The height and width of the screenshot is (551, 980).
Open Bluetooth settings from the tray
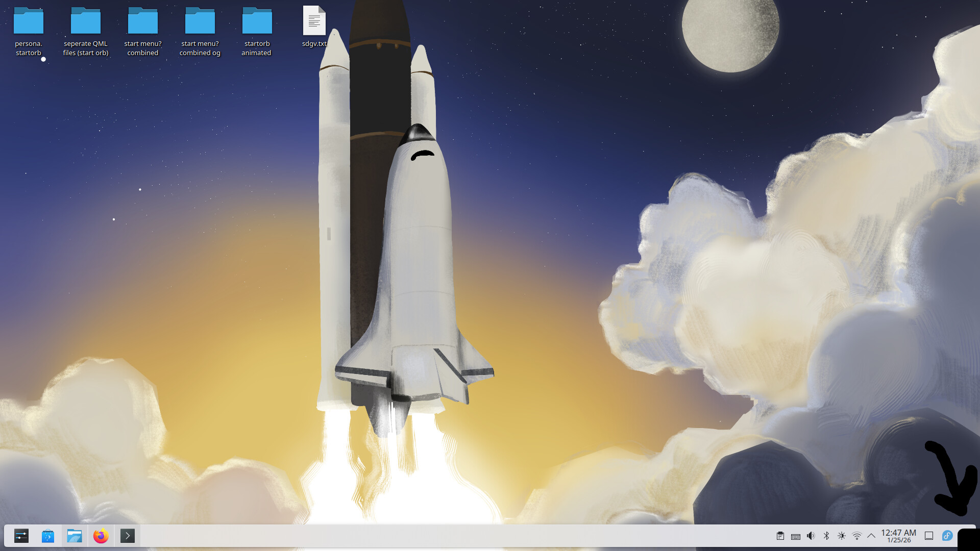coord(826,536)
